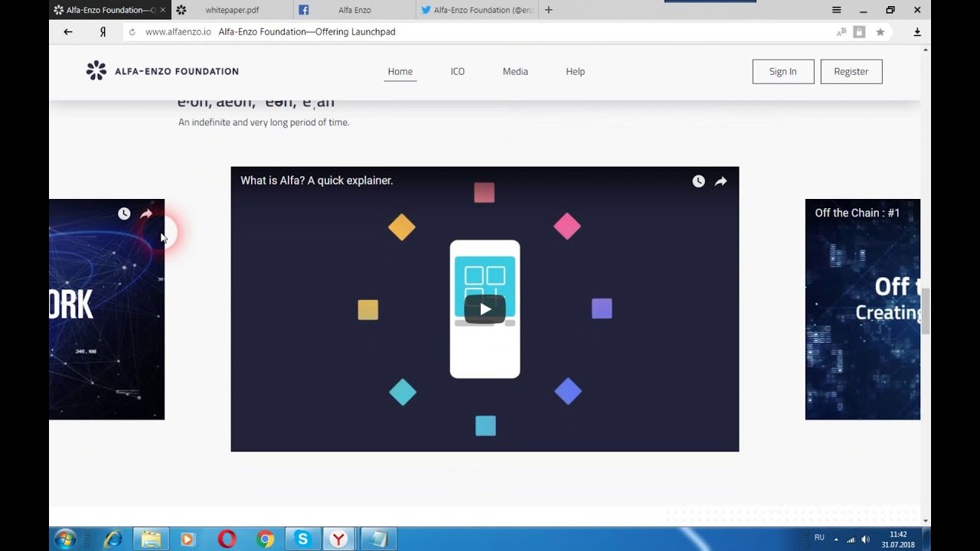Open the Off the Chain #1 video thumbnail
Screen dimensions: 980x551
[x=863, y=309]
